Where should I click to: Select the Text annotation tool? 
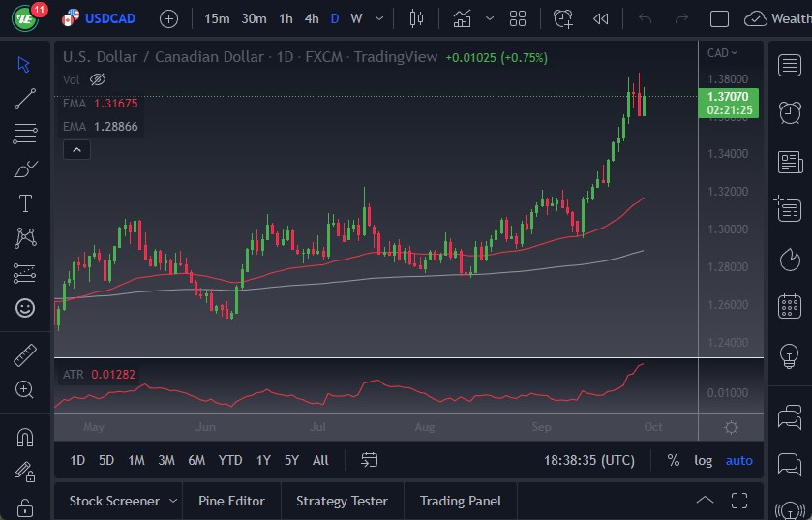25,203
